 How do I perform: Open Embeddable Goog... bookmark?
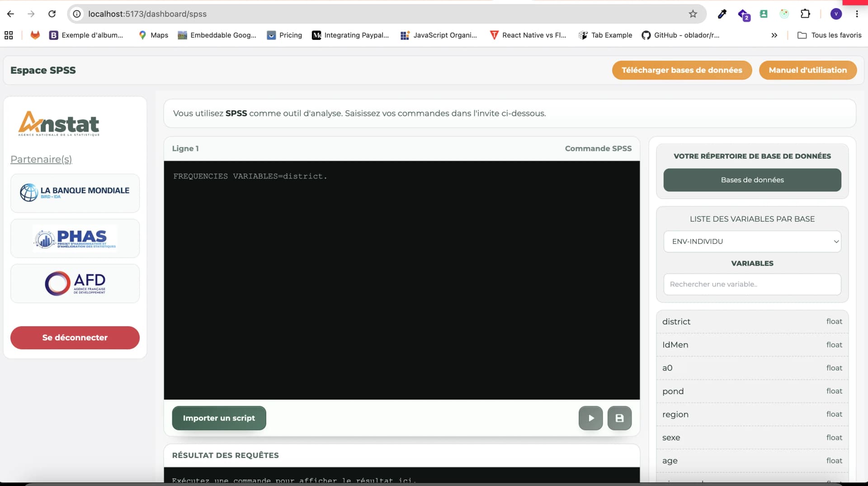pos(217,35)
